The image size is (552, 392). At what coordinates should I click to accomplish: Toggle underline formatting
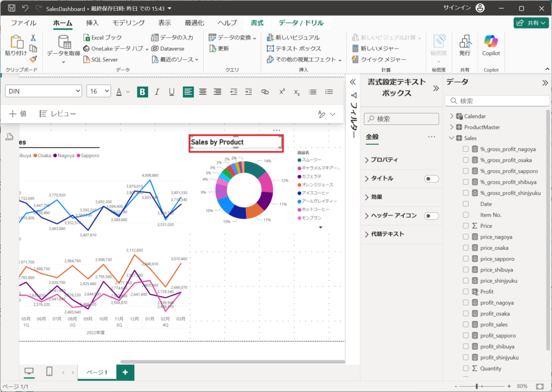[171, 92]
